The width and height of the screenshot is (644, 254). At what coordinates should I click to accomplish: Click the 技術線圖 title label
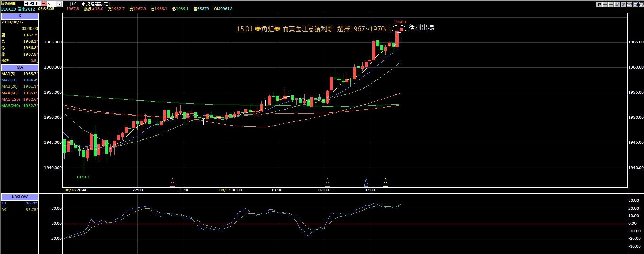(x=8, y=3)
